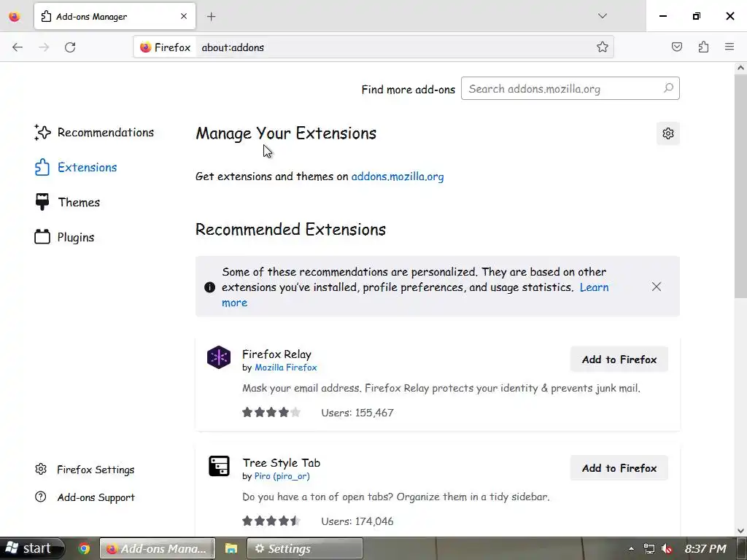Viewport: 747px width, 560px height.
Task: Click the Themes paintbrush icon
Action: [x=42, y=202]
